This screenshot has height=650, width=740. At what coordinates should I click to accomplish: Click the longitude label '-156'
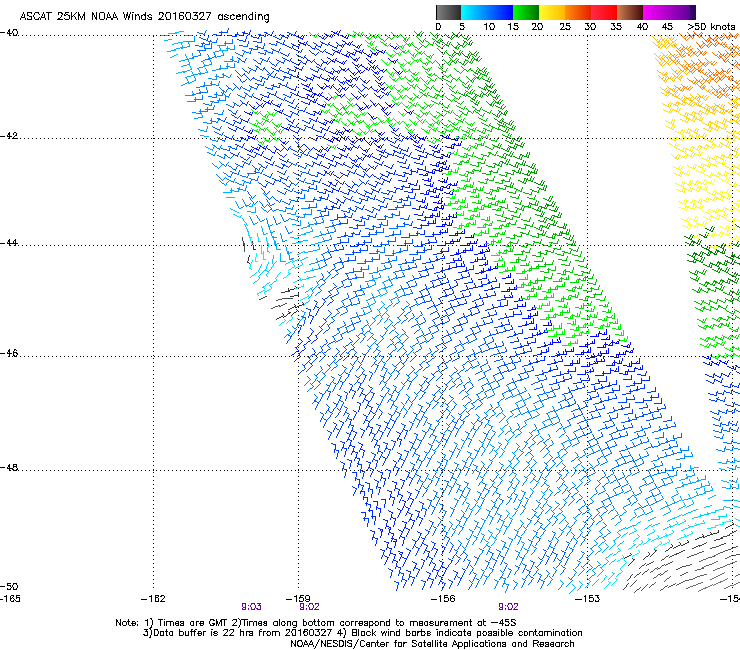coord(443,599)
